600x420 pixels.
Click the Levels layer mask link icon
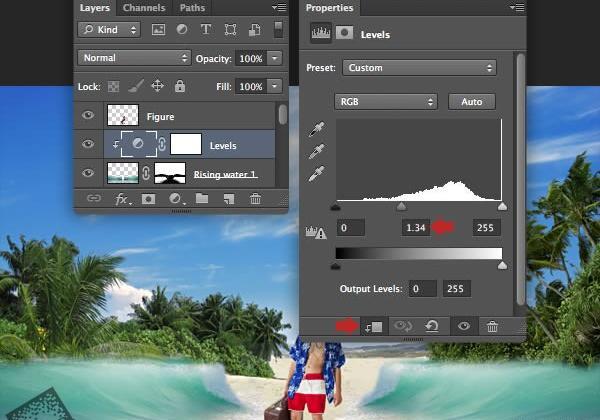point(162,144)
